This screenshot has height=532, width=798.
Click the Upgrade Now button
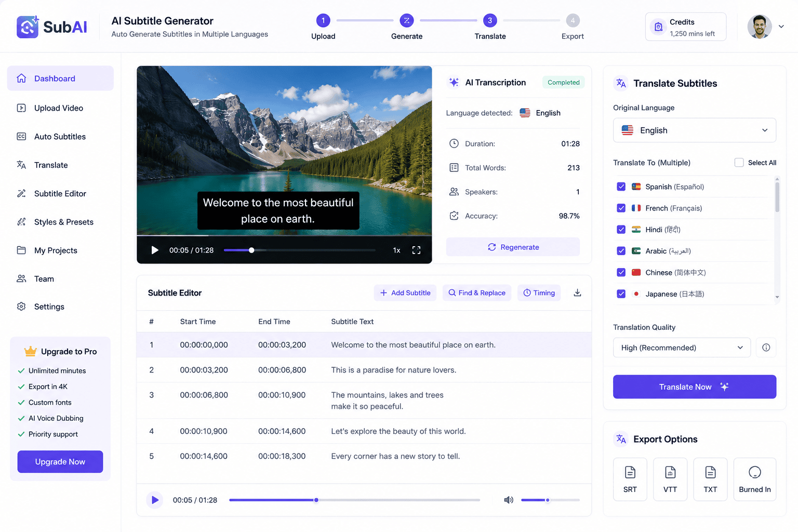pos(60,462)
